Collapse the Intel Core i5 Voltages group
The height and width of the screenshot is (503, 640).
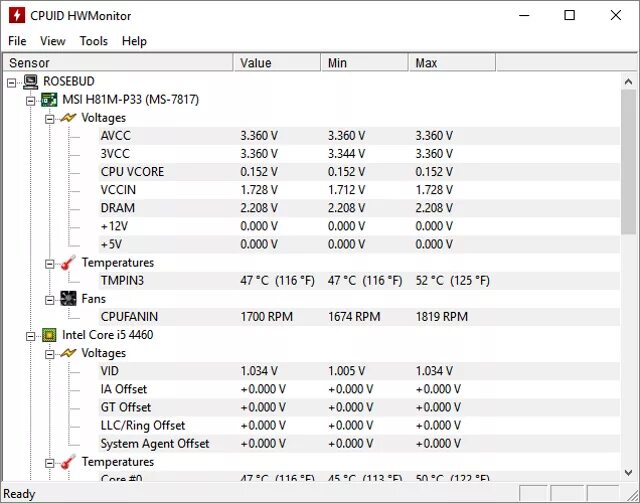pyautogui.click(x=49, y=354)
